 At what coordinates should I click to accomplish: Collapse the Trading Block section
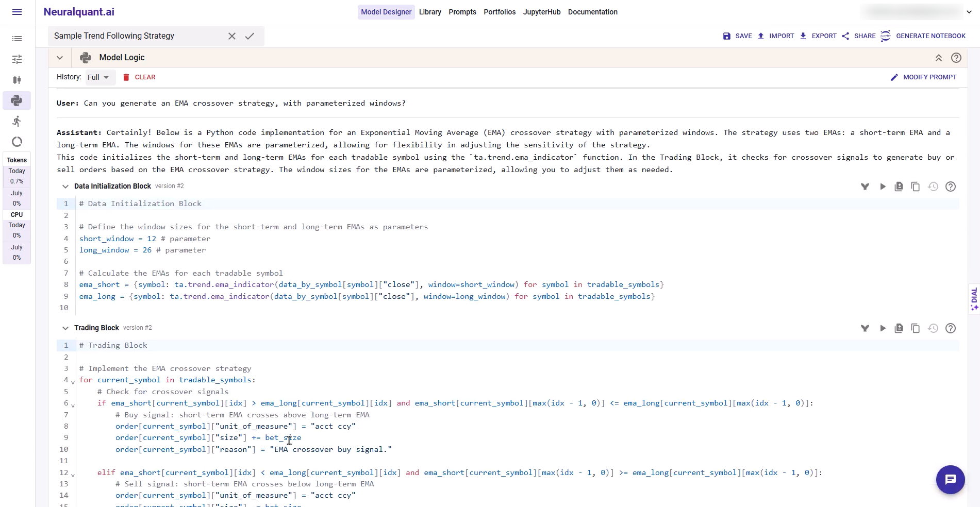(x=65, y=328)
